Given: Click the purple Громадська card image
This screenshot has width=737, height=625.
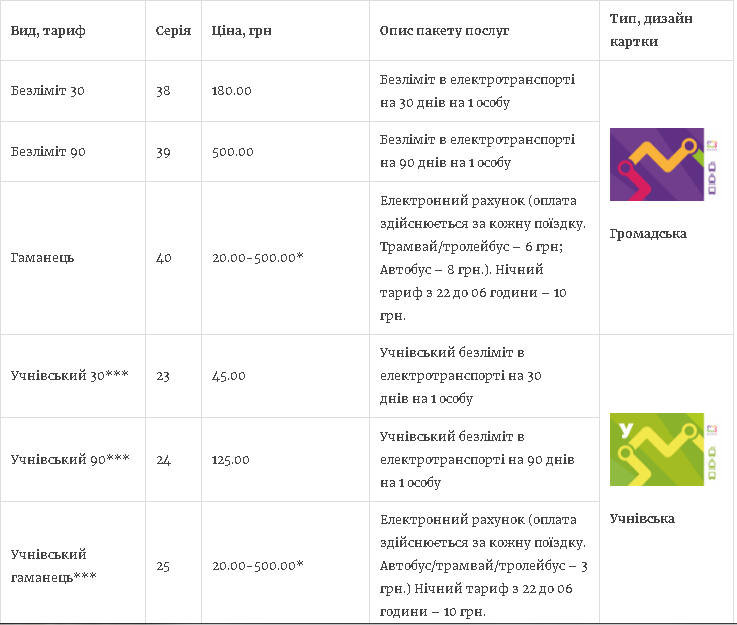Looking at the screenshot, I should pyautogui.click(x=664, y=165).
